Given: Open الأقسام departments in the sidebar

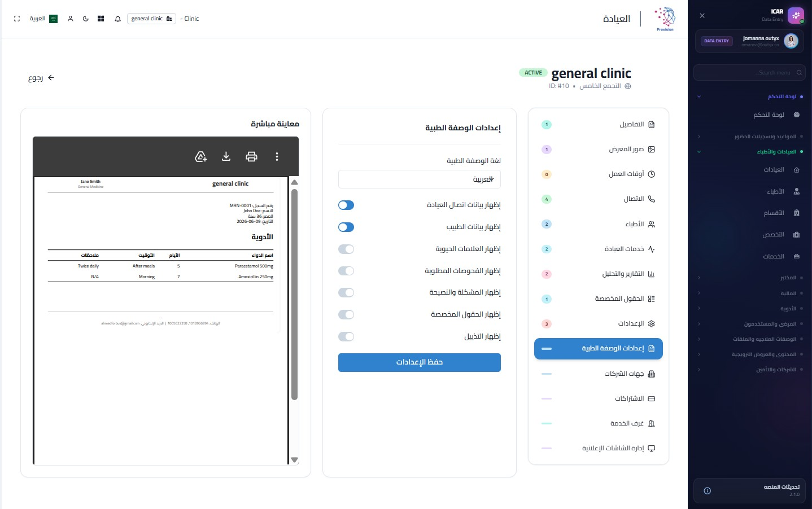Looking at the screenshot, I should tap(750, 213).
